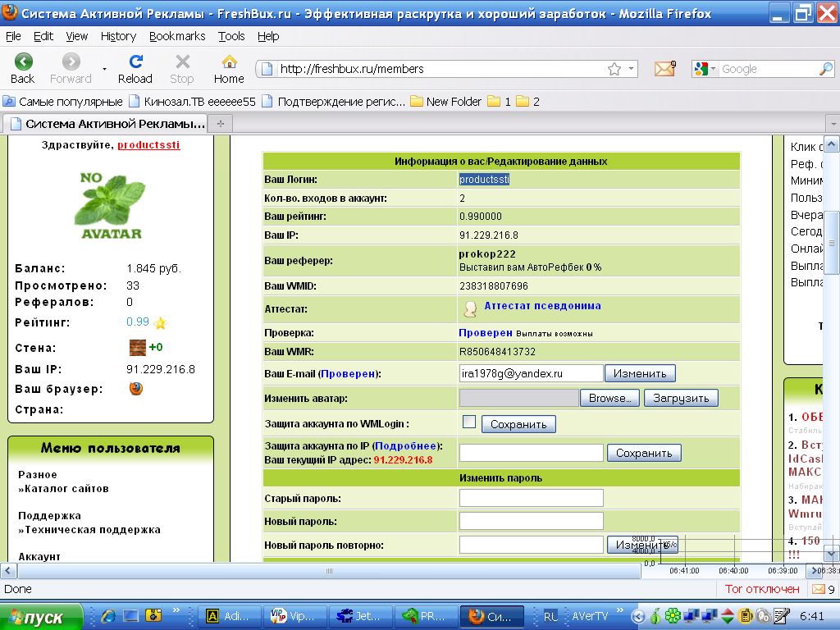840x630 pixels.
Task: Open the View menu
Action: click(76, 36)
